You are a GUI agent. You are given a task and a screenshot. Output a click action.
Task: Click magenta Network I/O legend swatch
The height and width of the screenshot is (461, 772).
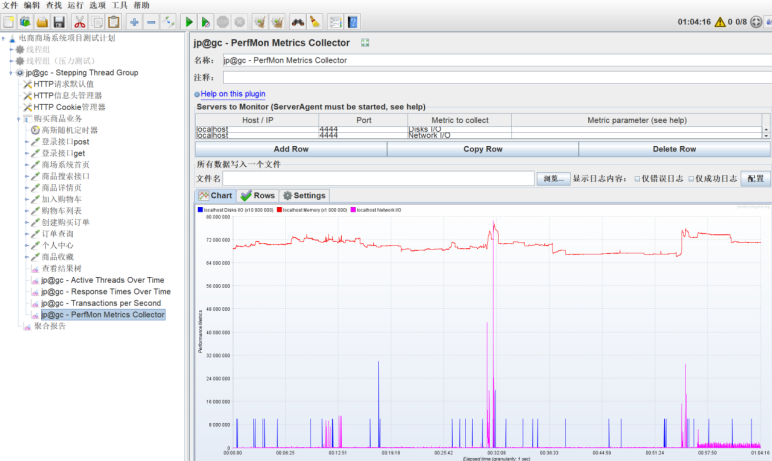(x=353, y=210)
